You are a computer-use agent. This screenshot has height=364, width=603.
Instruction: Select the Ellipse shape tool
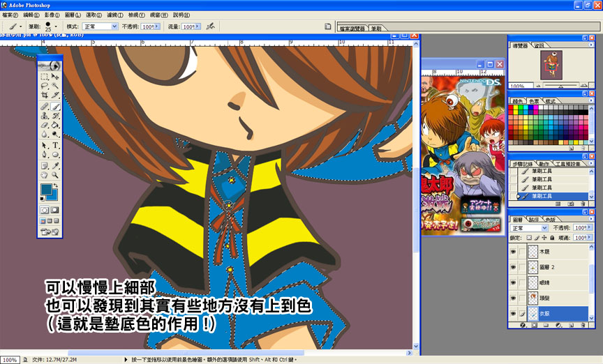(55, 155)
